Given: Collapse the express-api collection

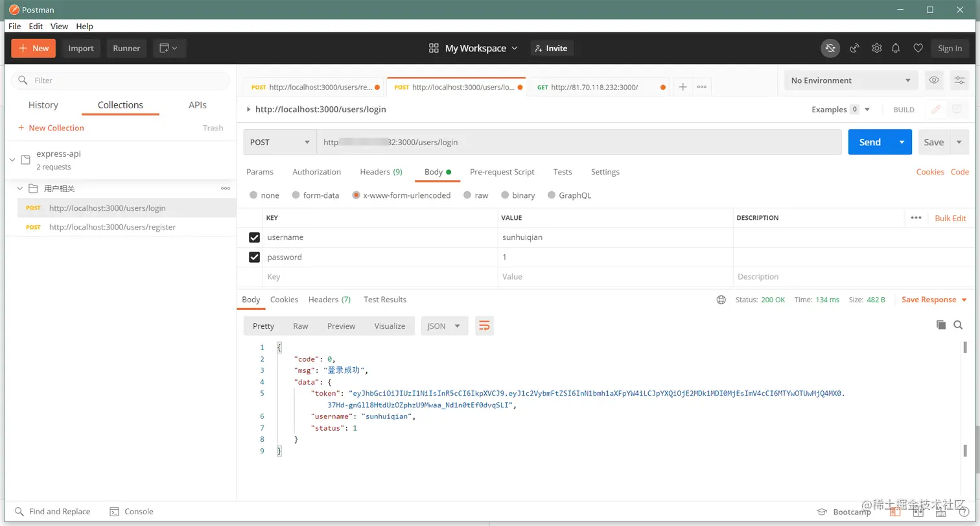Looking at the screenshot, I should click(x=12, y=160).
